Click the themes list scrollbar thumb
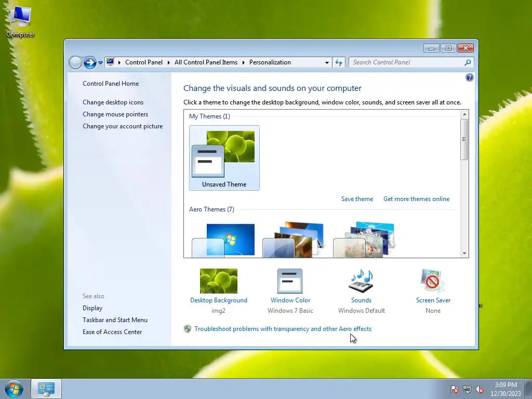This screenshot has height=399, width=532. pos(464,139)
